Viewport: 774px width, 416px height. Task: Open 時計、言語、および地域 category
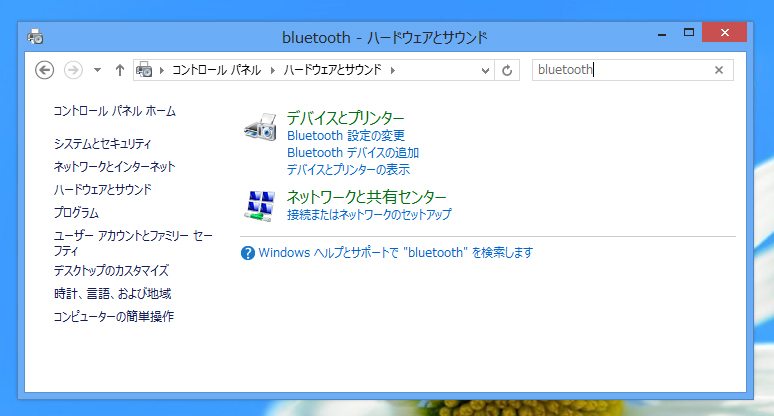pyautogui.click(x=113, y=294)
